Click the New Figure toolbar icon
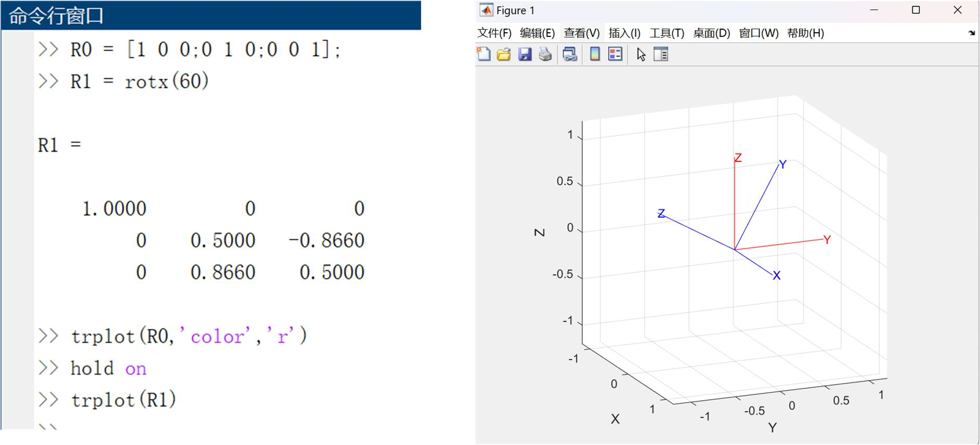980x445 pixels. [484, 54]
